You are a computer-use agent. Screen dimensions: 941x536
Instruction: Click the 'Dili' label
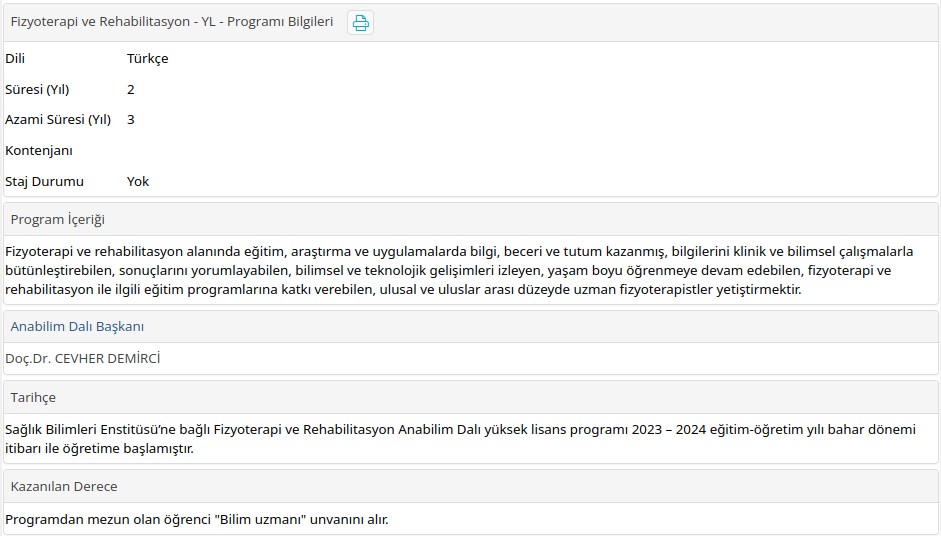[15, 58]
